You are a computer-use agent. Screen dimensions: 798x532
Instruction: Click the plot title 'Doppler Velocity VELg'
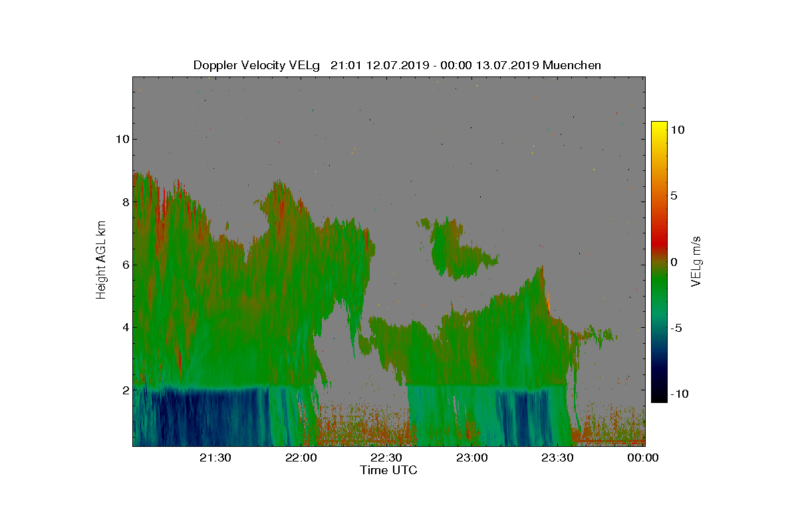257,65
